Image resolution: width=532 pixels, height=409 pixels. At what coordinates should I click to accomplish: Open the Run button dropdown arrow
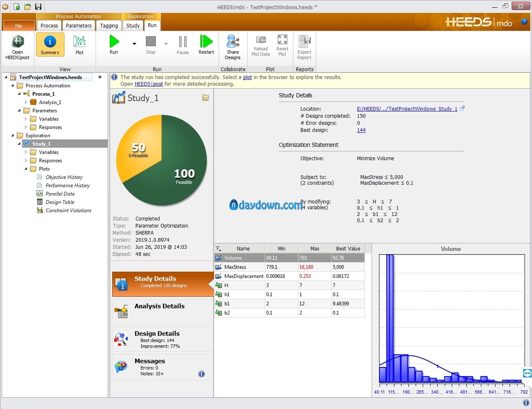click(134, 44)
